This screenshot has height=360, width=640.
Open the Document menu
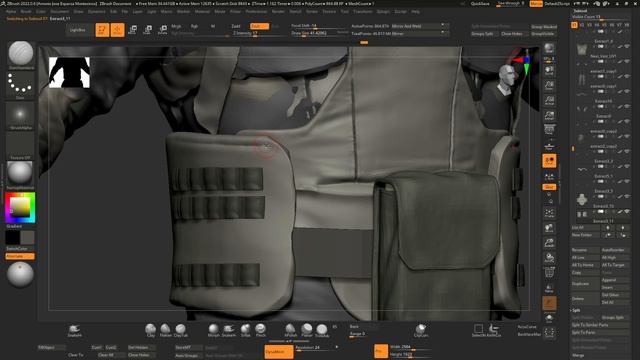60,11
